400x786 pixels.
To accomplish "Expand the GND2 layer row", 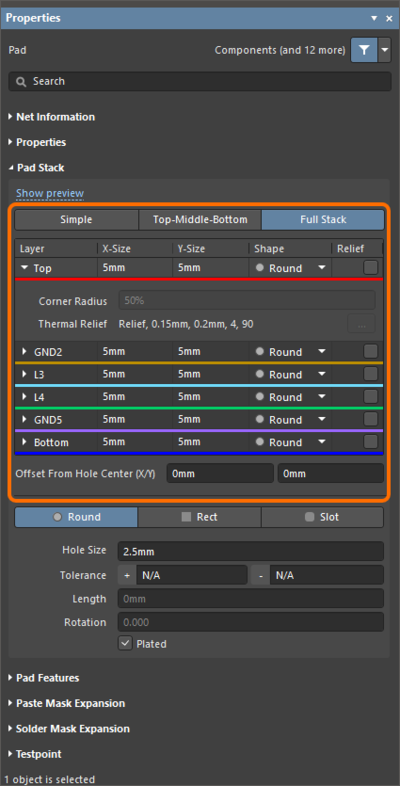I will (25, 352).
